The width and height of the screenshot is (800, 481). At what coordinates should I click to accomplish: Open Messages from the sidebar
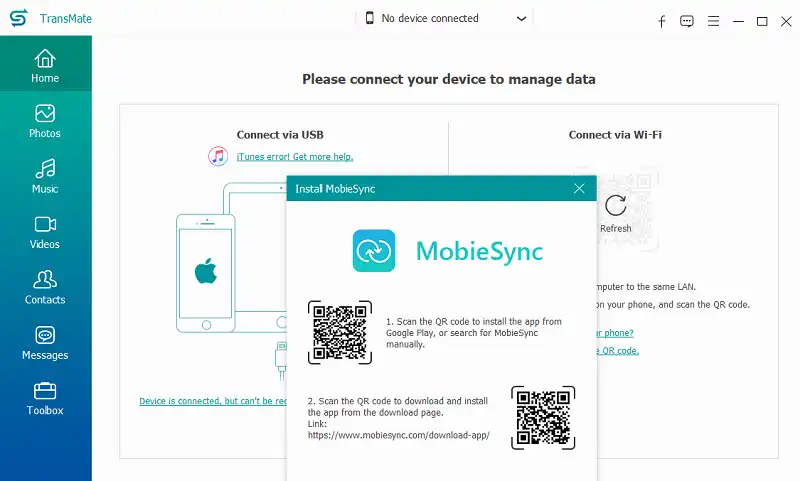tap(45, 342)
